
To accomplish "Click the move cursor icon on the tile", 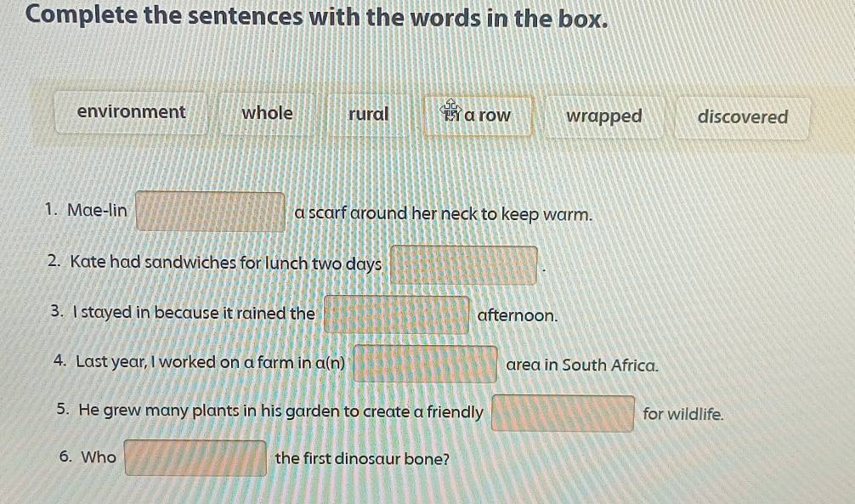I will [x=450, y=110].
